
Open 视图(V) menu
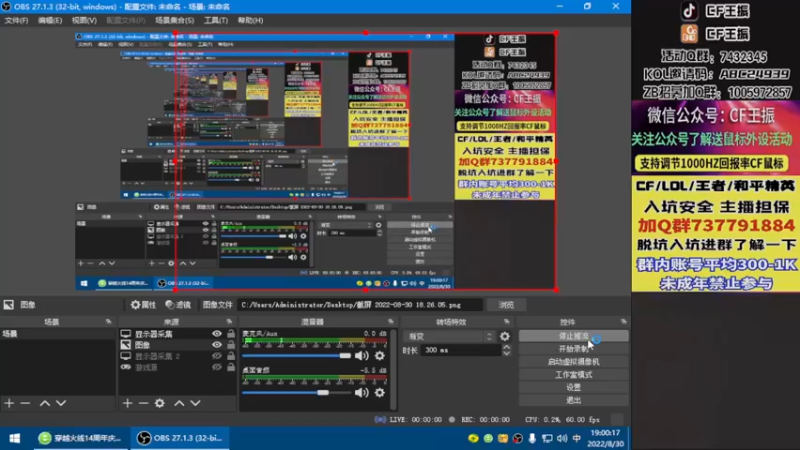84,20
